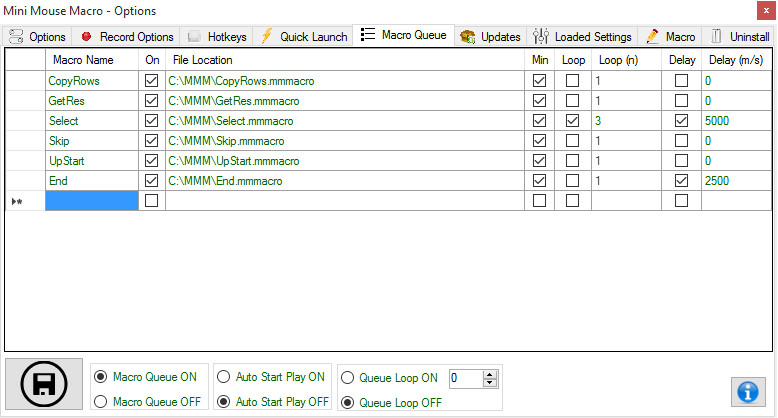Image resolution: width=778 pixels, height=418 pixels.
Task: Check the On box in the empty new row
Action: (151, 201)
